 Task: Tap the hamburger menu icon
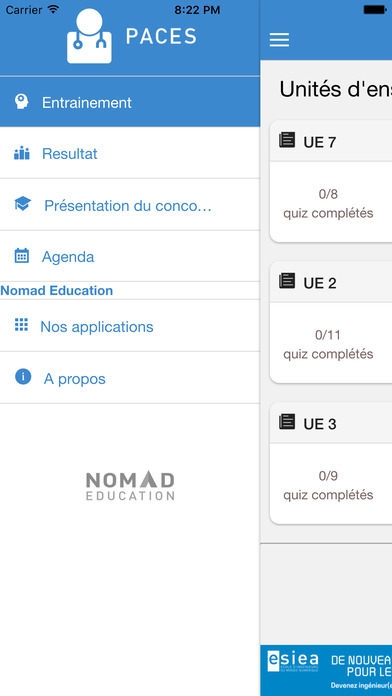coord(279,40)
